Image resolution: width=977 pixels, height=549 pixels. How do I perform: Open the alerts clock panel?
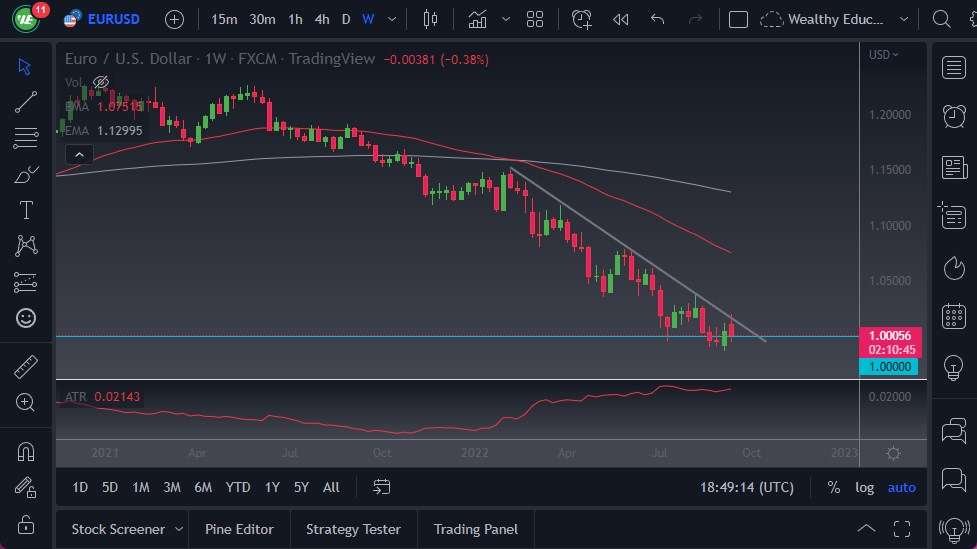(954, 117)
